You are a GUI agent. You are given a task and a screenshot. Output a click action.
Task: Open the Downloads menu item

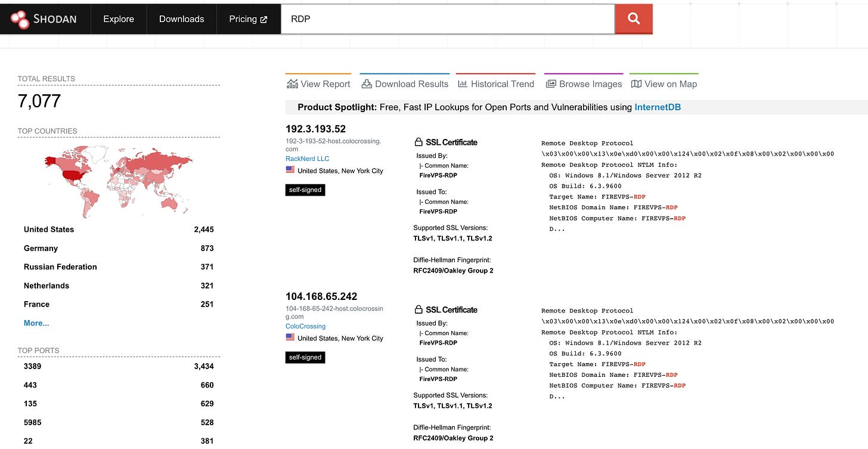coord(182,19)
